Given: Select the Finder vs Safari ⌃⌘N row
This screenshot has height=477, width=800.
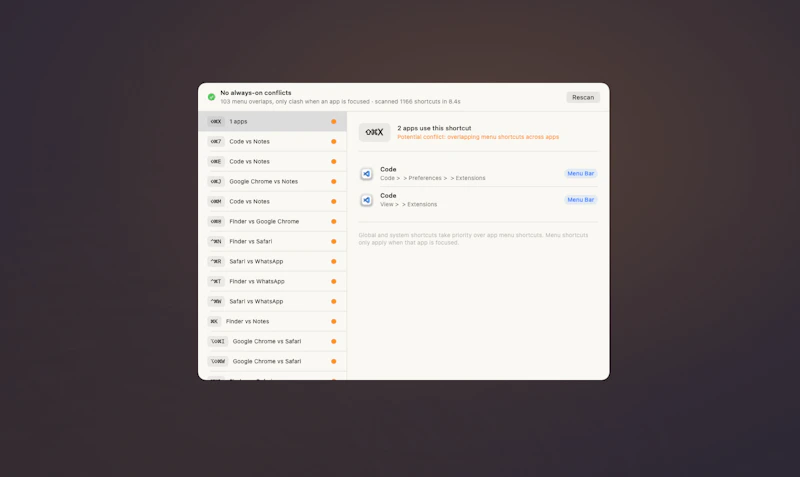Looking at the screenshot, I should coord(272,241).
